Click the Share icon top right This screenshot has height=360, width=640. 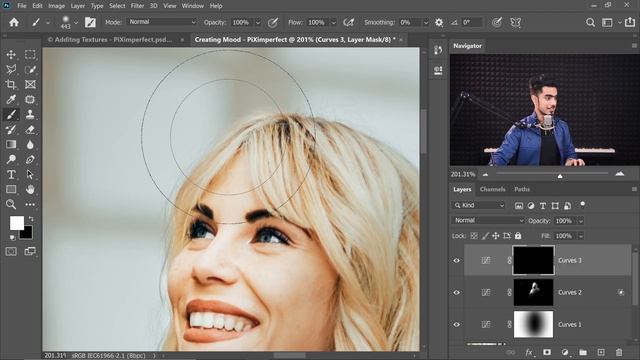pyautogui.click(x=629, y=22)
